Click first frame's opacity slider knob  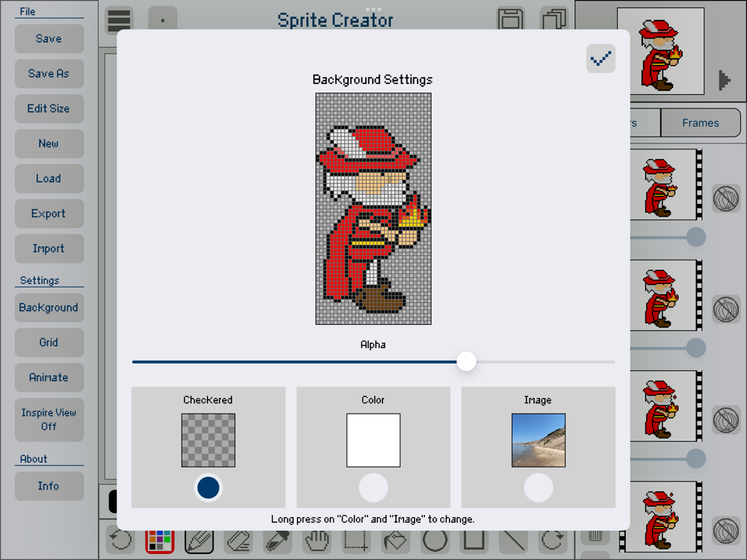pos(696,237)
